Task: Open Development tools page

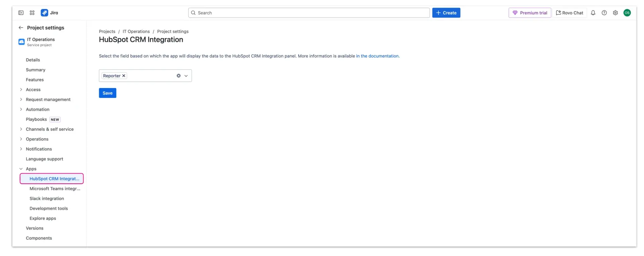Action: [x=49, y=208]
